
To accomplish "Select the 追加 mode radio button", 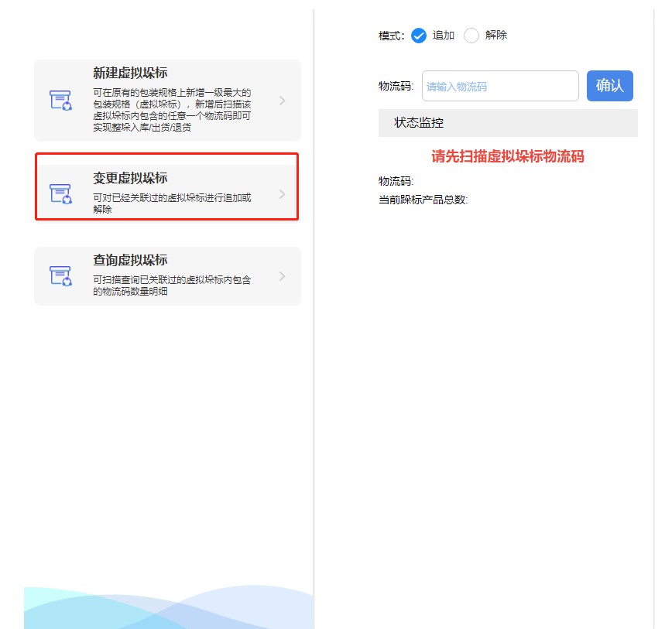I will 419,36.
